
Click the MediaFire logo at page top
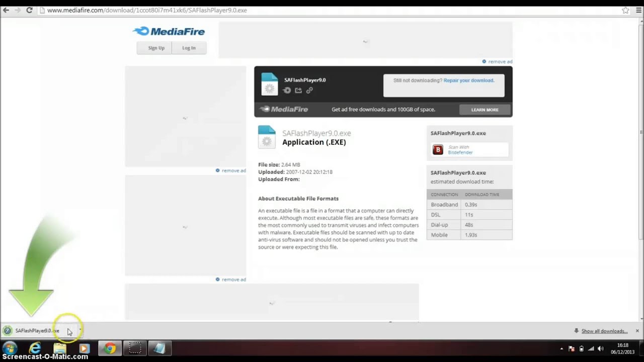coord(169,32)
